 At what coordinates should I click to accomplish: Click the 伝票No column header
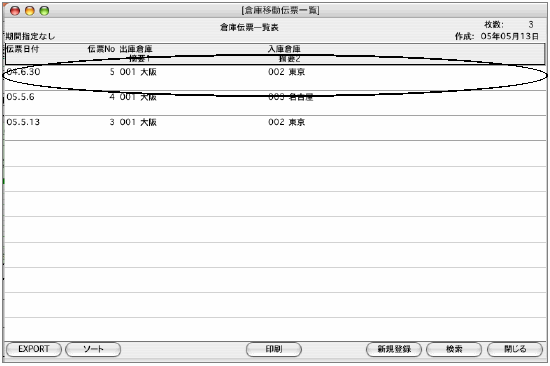point(101,49)
